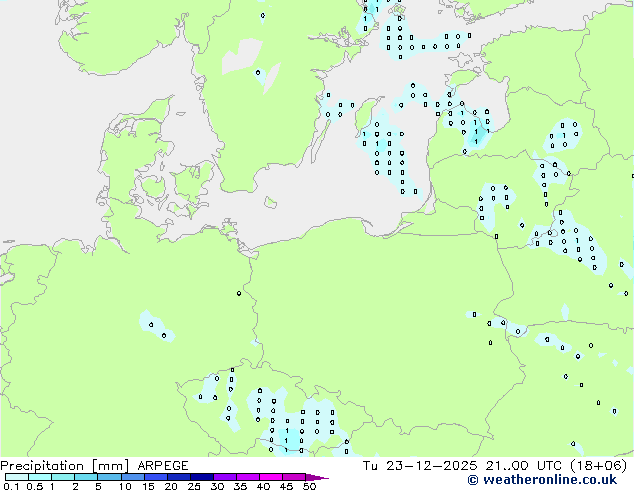The width and height of the screenshot is (634, 490).
Task: Click the '21..00 UTC' time text
Action: (524, 466)
